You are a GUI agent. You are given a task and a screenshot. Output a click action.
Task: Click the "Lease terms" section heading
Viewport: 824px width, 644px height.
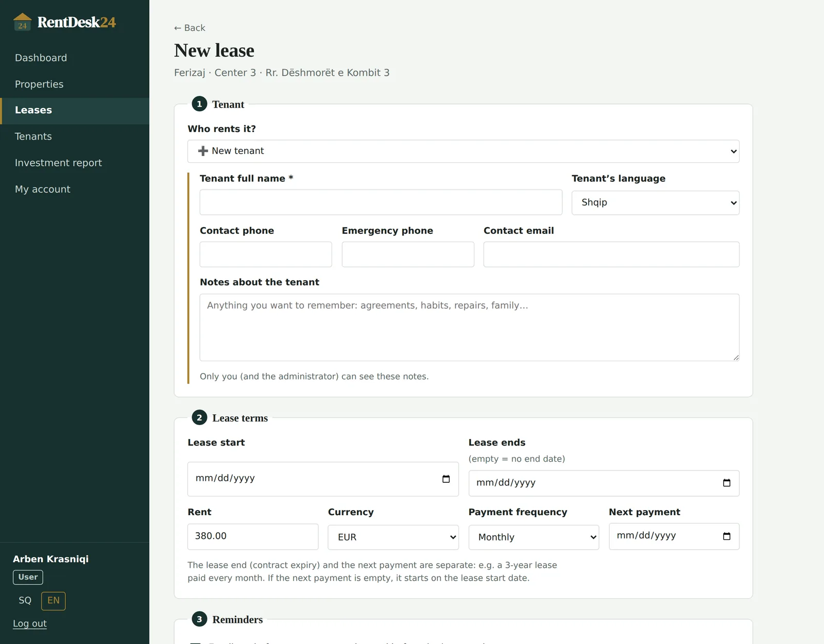tap(240, 418)
